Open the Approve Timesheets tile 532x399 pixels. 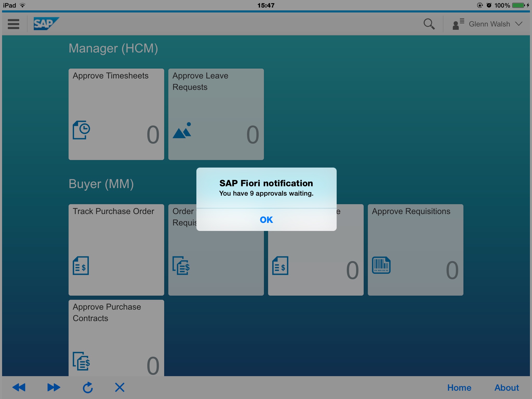[116, 114]
